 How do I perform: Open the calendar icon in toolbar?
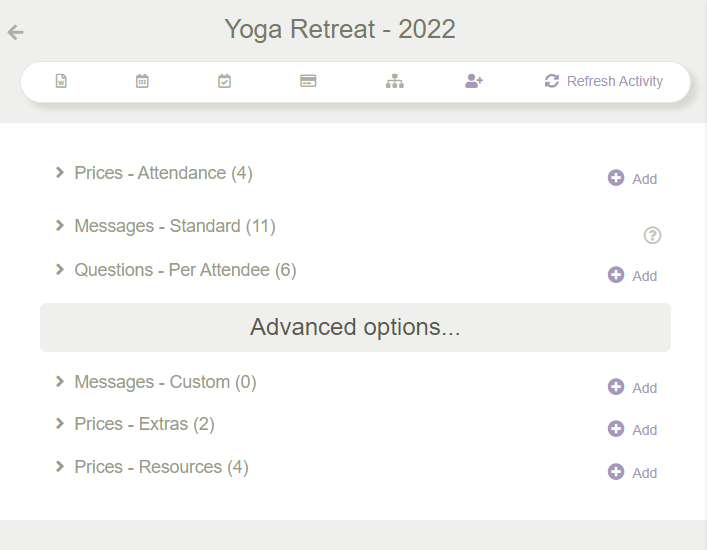pos(142,81)
